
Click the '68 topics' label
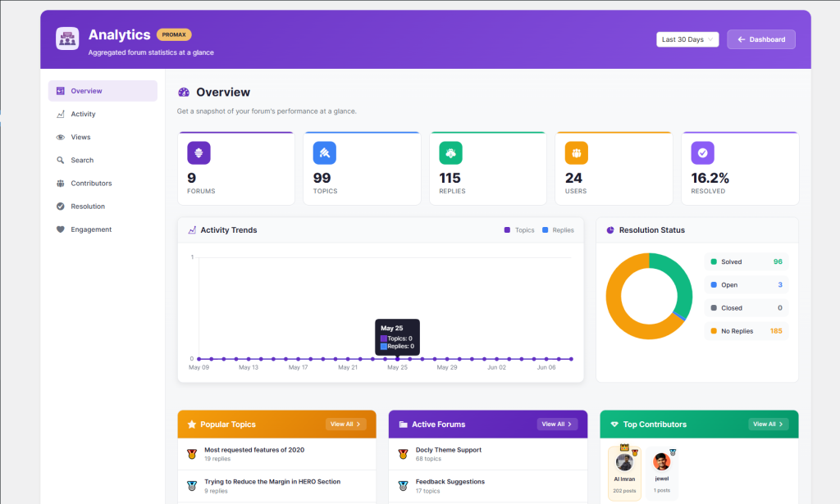pos(428,459)
